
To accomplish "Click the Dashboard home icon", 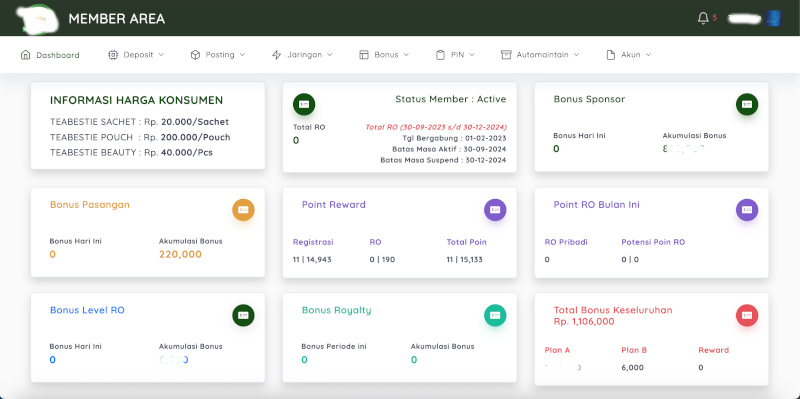I will (x=25, y=55).
